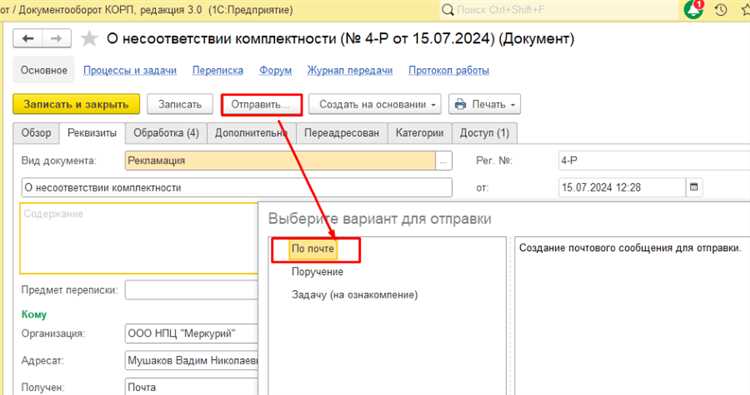
Task: Click the search magnifier icon
Action: coord(447,10)
